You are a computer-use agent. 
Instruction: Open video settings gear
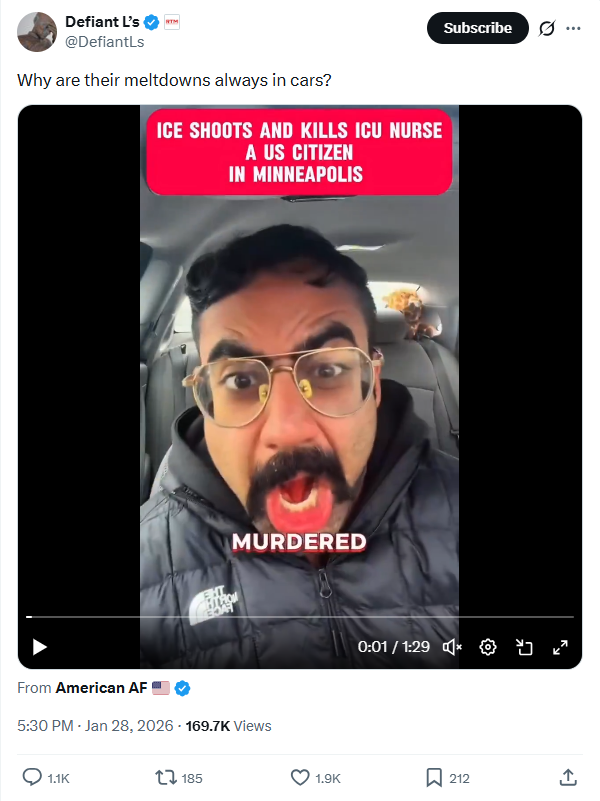488,647
